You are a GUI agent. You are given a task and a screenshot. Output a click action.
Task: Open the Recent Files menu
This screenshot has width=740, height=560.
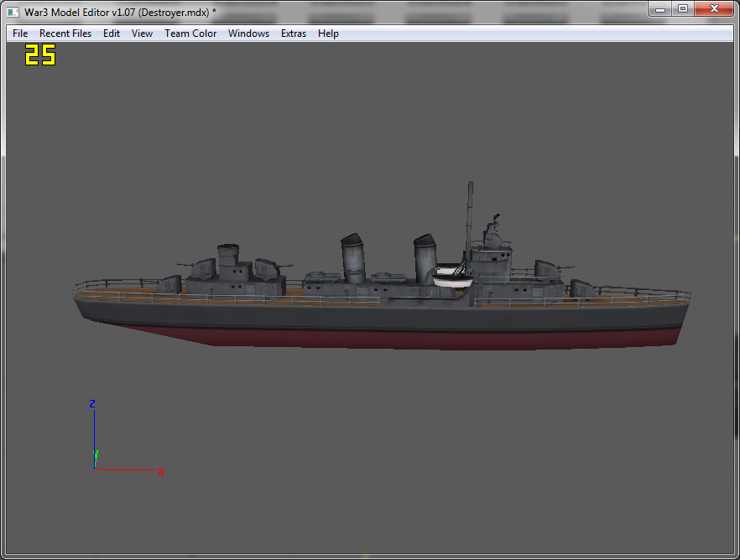tap(65, 34)
